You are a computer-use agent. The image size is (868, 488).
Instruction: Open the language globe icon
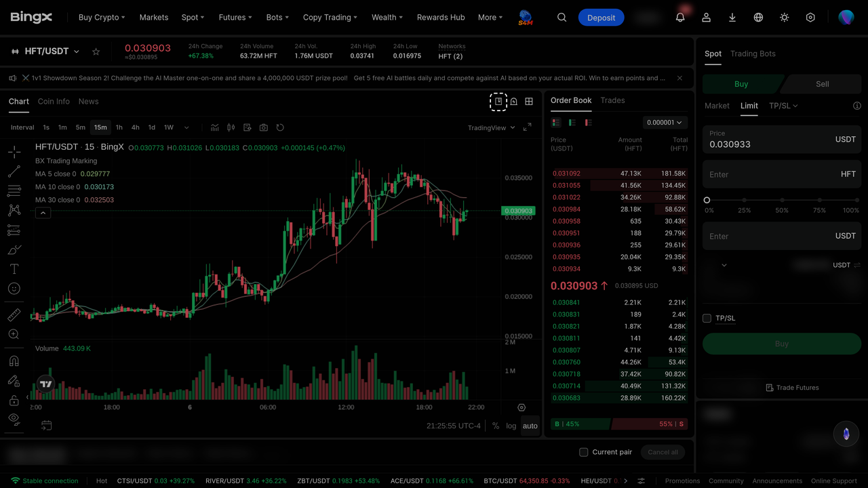pos(758,18)
